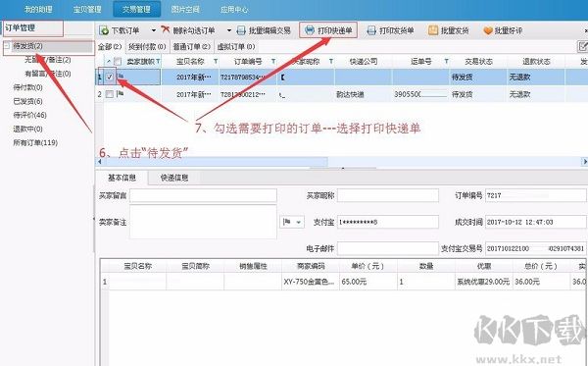
Task: Click the 成交时间 field showing 2017-10-12
Action: pyautogui.click(x=536, y=222)
